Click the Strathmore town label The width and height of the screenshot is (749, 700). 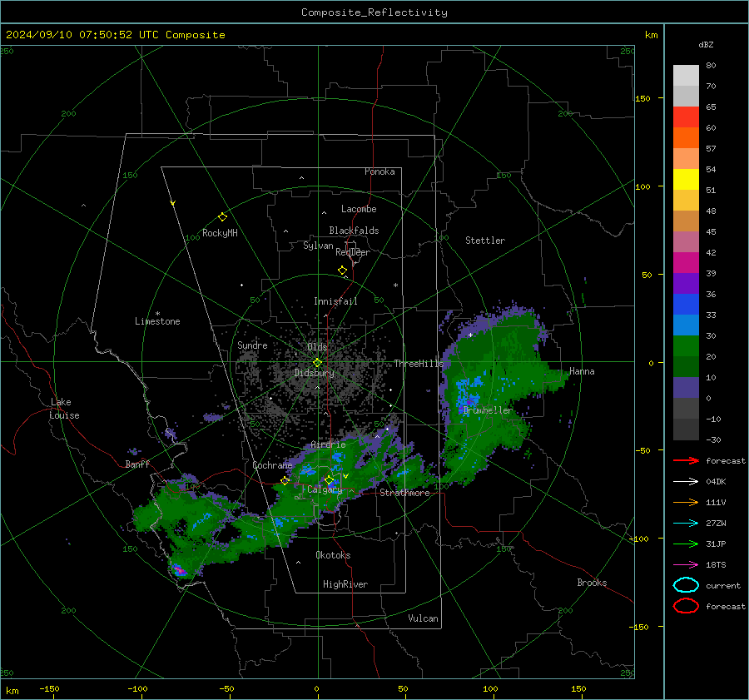click(x=404, y=493)
